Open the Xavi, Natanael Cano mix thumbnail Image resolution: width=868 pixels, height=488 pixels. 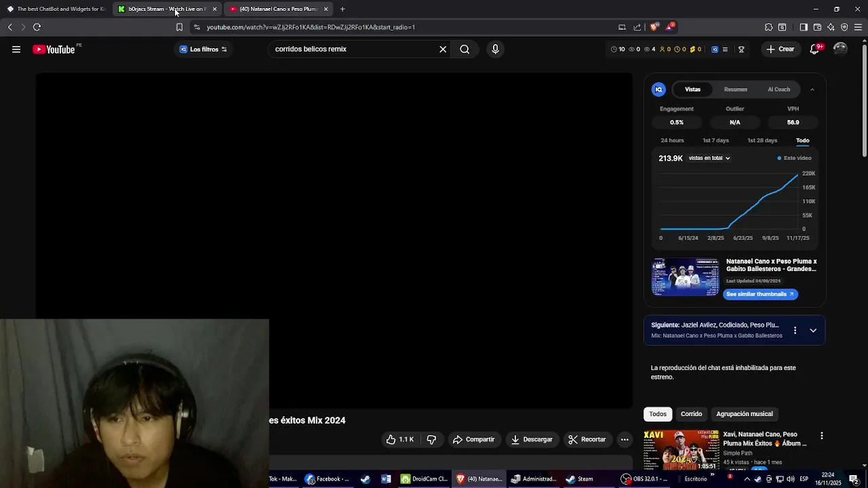click(682, 450)
